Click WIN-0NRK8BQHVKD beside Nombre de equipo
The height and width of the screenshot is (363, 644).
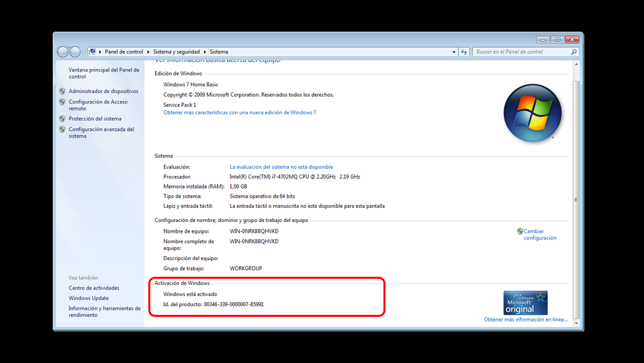(254, 231)
